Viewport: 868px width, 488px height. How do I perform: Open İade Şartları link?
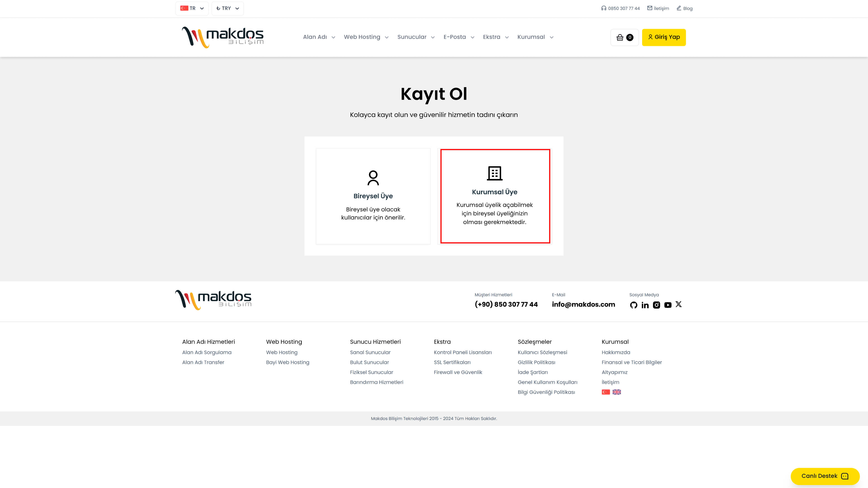(x=533, y=373)
